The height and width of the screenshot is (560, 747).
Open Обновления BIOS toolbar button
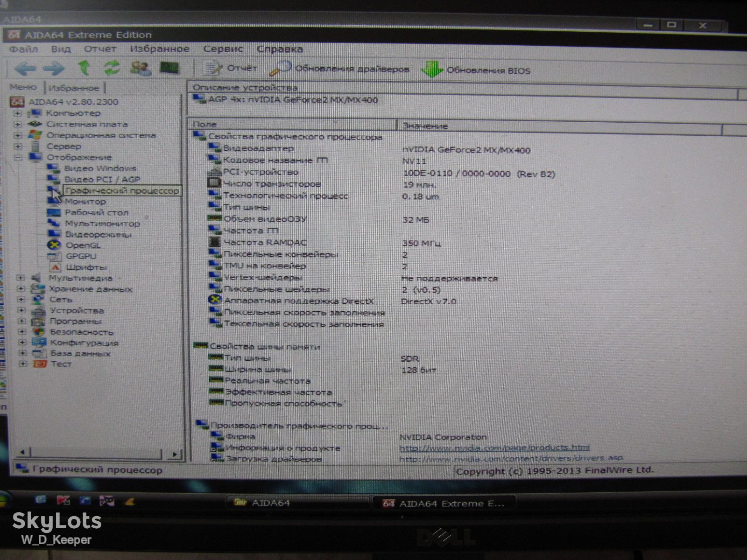476,70
